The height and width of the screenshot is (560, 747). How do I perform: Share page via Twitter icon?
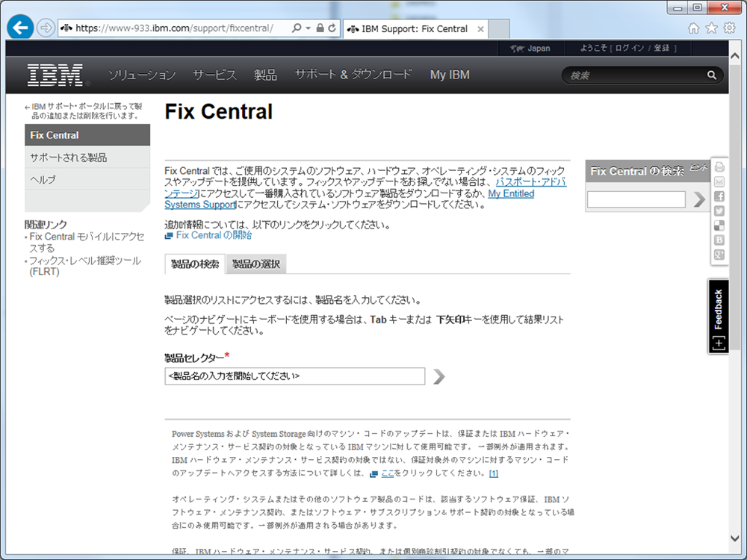point(719,211)
